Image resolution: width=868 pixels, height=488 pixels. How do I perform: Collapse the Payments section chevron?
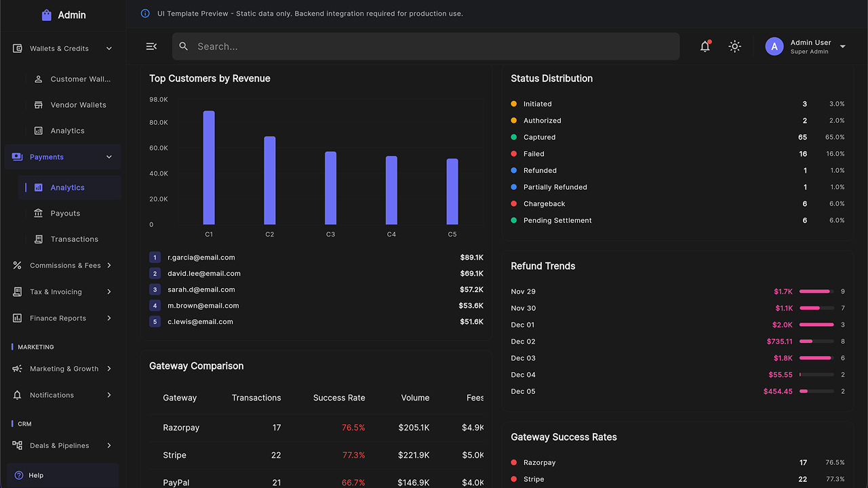109,157
